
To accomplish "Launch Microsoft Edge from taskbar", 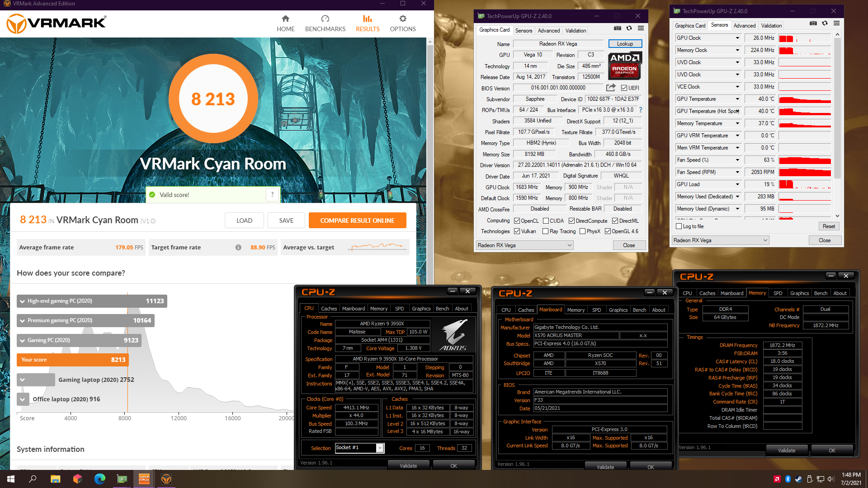I will (99, 479).
